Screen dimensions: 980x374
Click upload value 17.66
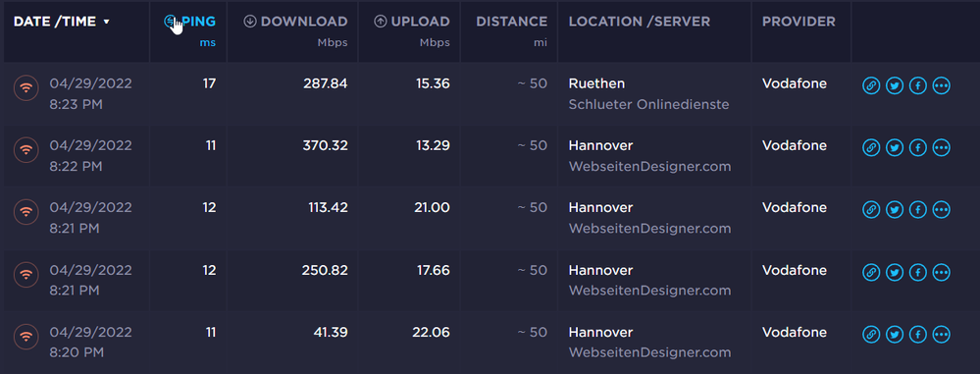(434, 270)
